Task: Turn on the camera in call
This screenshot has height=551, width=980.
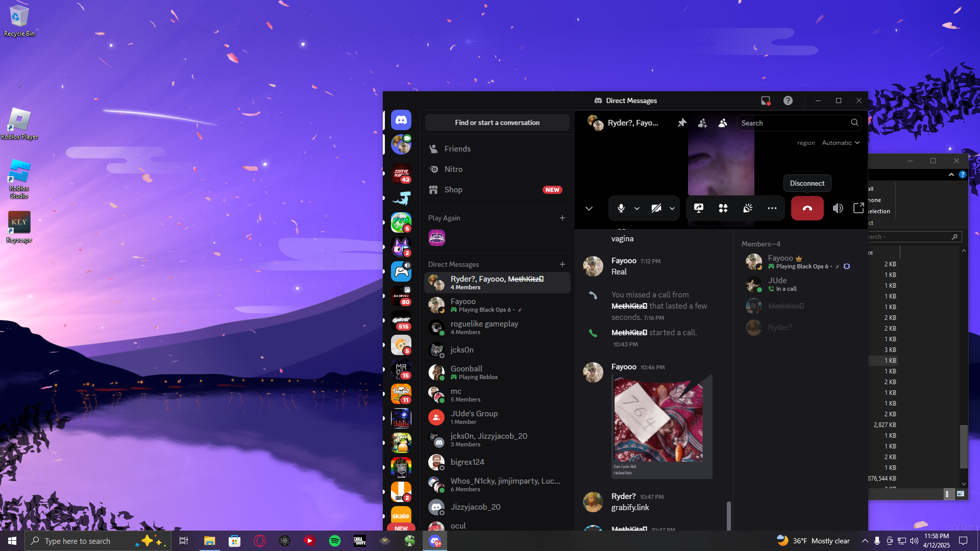Action: pos(656,208)
